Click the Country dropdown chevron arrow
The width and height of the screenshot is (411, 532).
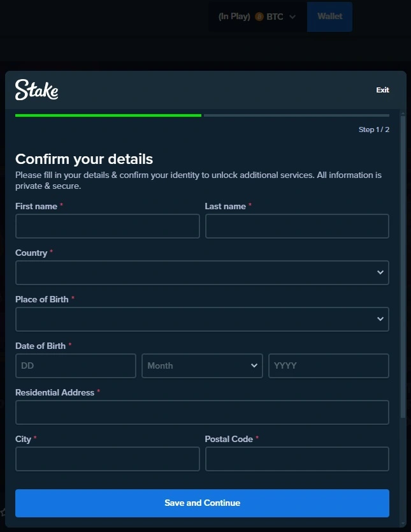[380, 272]
